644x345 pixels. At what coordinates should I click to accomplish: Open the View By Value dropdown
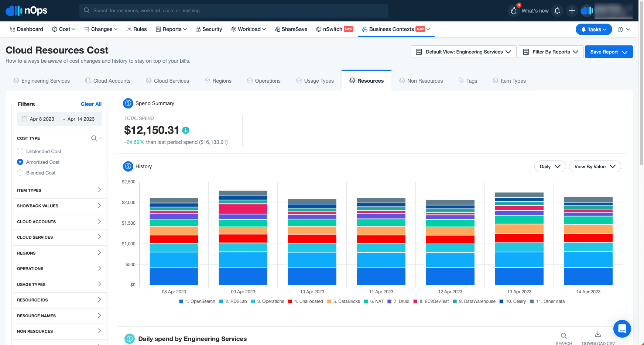click(595, 167)
